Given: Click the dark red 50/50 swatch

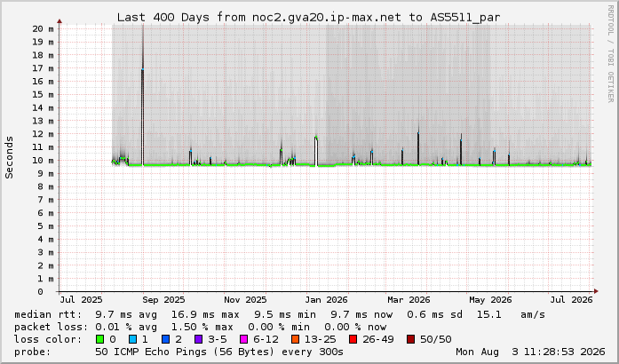Looking at the screenshot, I should (x=410, y=339).
